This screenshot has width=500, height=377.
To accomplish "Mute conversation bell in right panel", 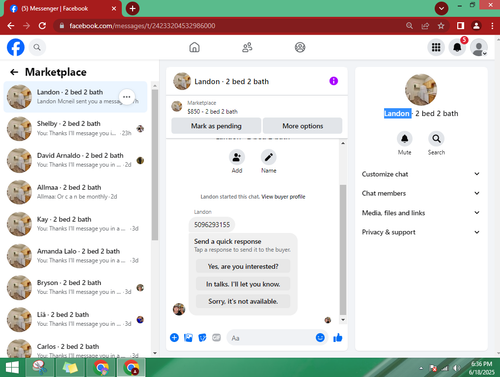I will 404,139.
